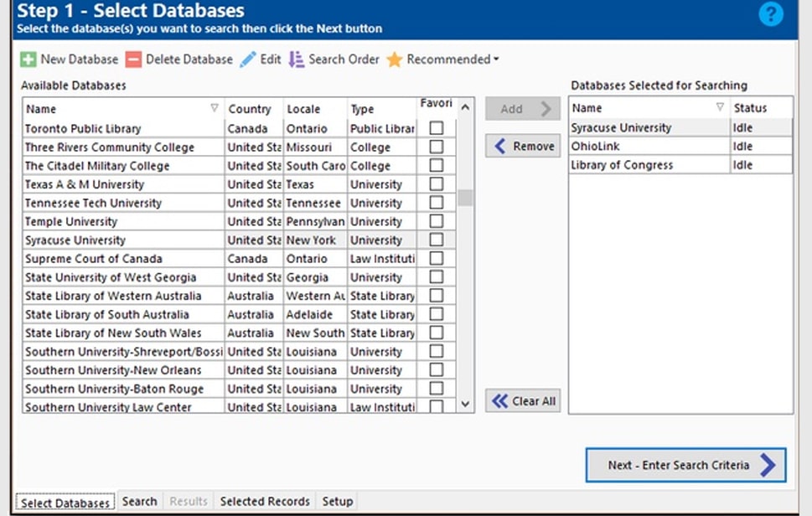
Task: Select The Citadel Military College row name
Action: (x=97, y=166)
